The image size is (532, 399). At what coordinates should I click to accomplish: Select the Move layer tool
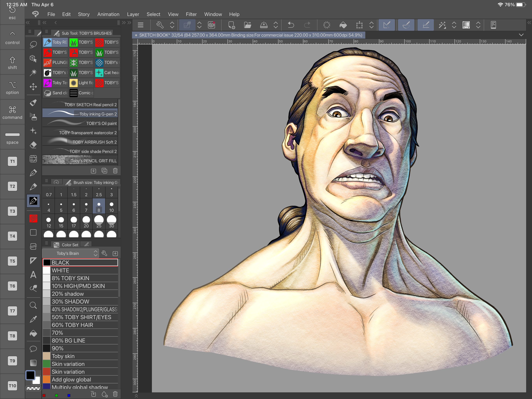(33, 87)
